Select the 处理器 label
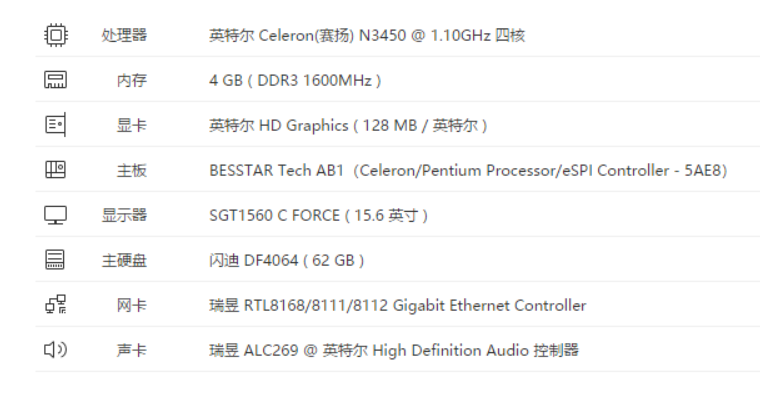The image size is (760, 394). click(124, 35)
